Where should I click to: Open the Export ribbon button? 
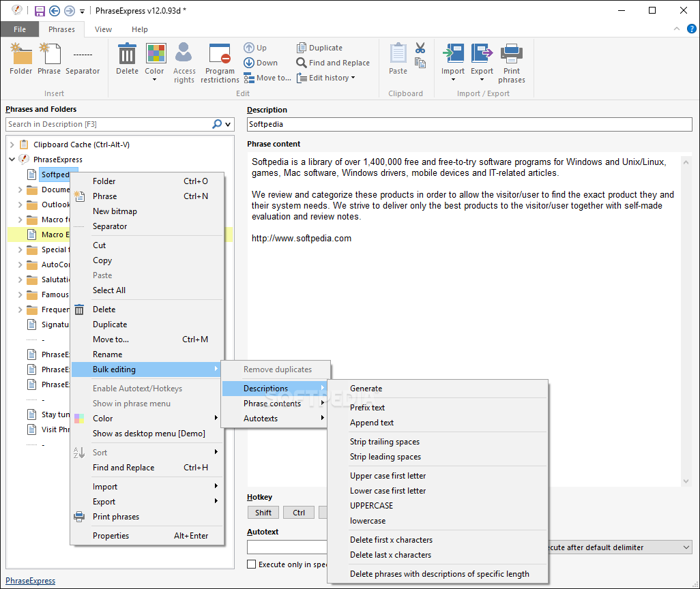(482, 63)
